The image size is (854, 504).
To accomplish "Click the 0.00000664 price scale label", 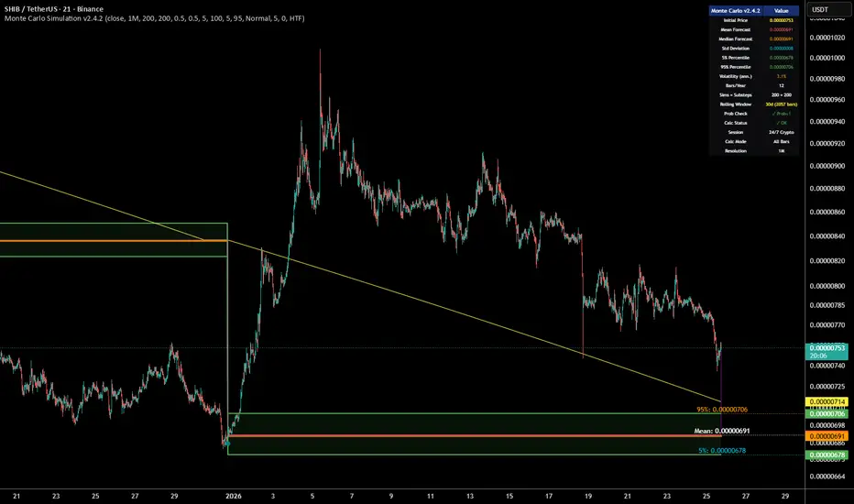I will [827, 477].
